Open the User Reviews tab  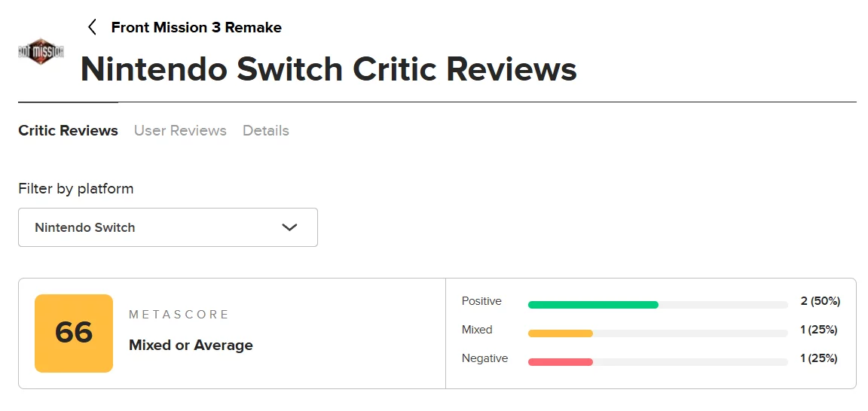click(180, 131)
